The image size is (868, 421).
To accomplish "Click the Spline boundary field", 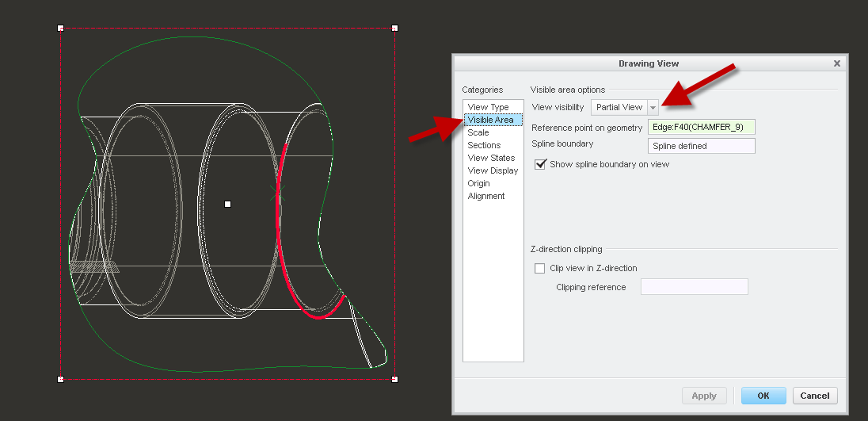I will coord(702,146).
